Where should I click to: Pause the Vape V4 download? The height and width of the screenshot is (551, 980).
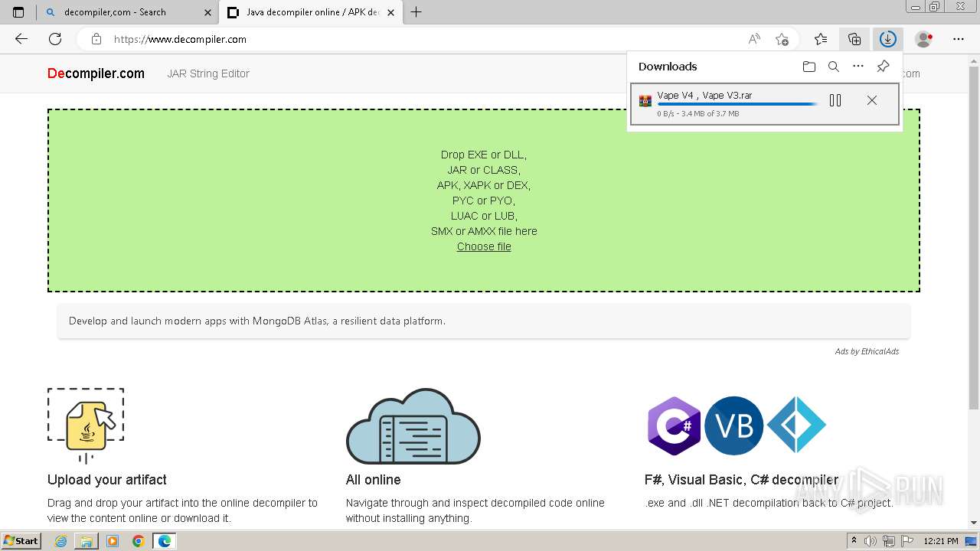(x=835, y=100)
